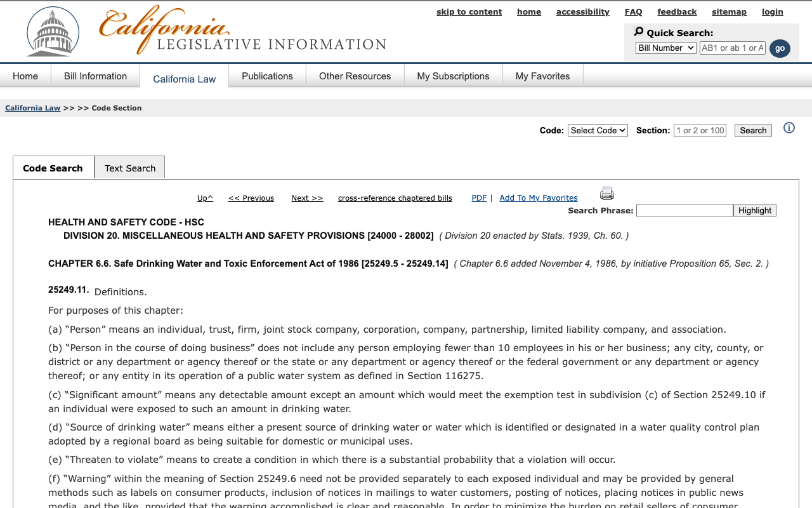Go to the Next >> section

[x=307, y=198]
